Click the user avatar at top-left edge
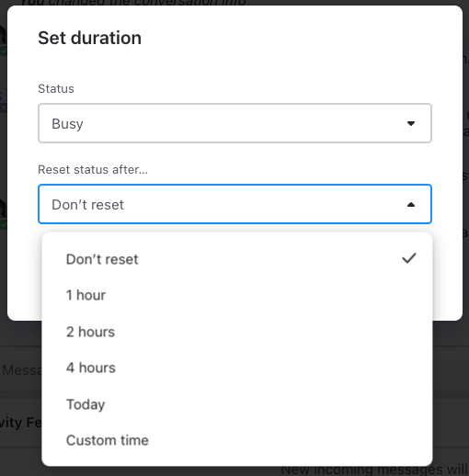This screenshot has height=476, width=469. (x=3, y=40)
